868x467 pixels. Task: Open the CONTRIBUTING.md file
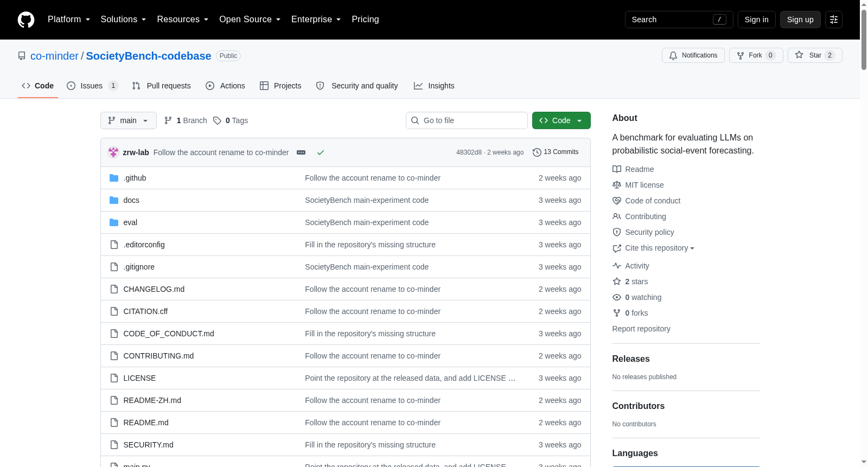click(x=158, y=356)
